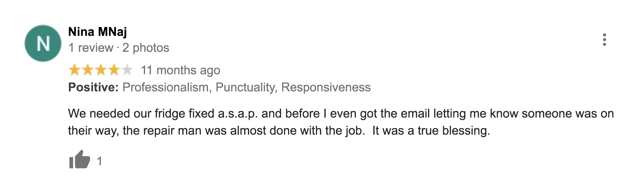Click the "1 review" count text
Viewport: 644px width, 193px height.
91,48
